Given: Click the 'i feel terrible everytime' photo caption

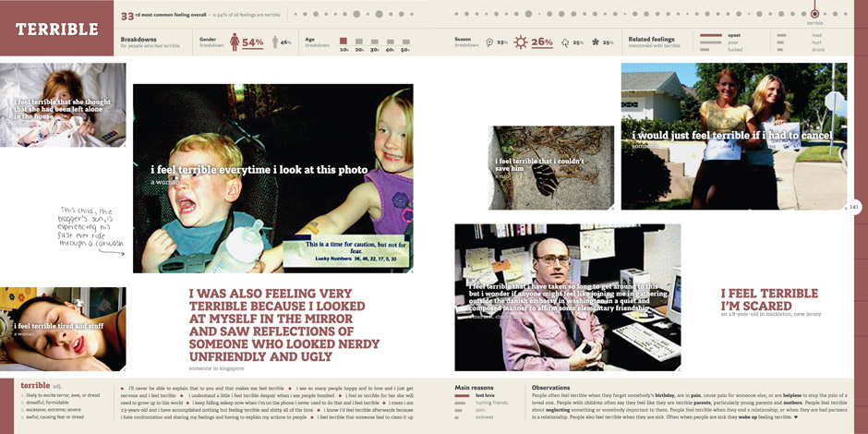Looking at the screenshot, I should point(259,170).
